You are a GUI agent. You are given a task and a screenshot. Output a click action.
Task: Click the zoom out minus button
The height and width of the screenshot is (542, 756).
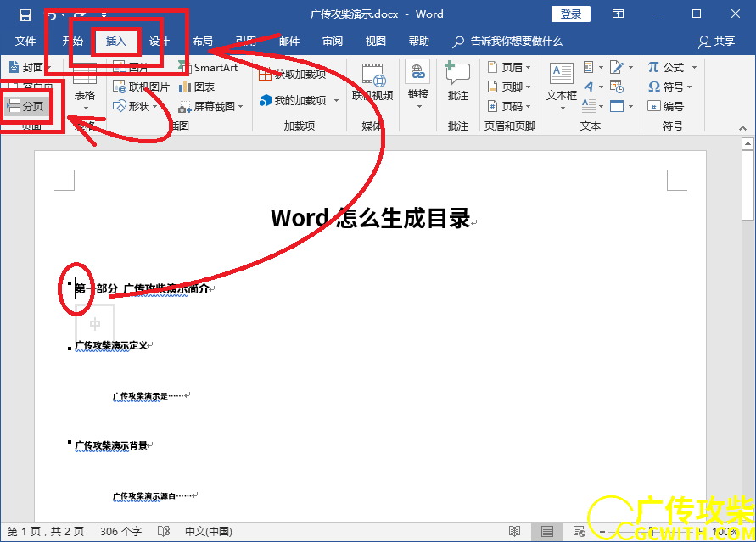pyautogui.click(x=602, y=532)
